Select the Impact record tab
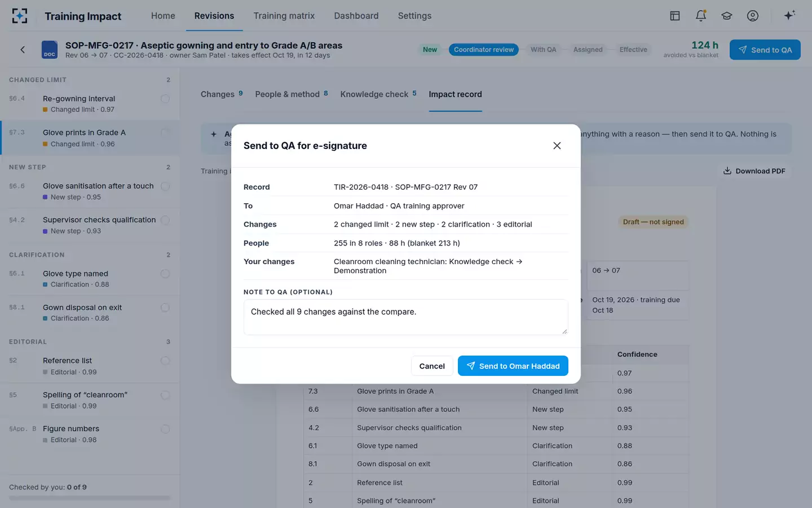This screenshot has height=508, width=812. (x=455, y=94)
